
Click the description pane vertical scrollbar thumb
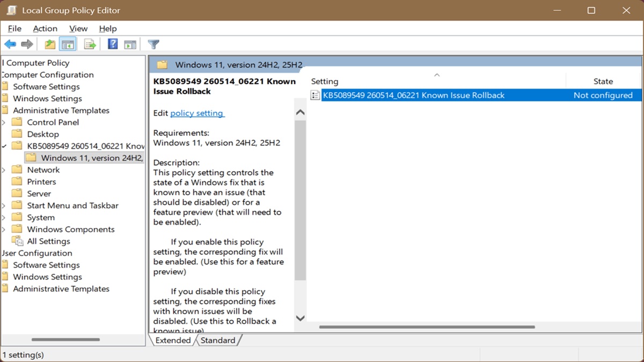point(301,201)
